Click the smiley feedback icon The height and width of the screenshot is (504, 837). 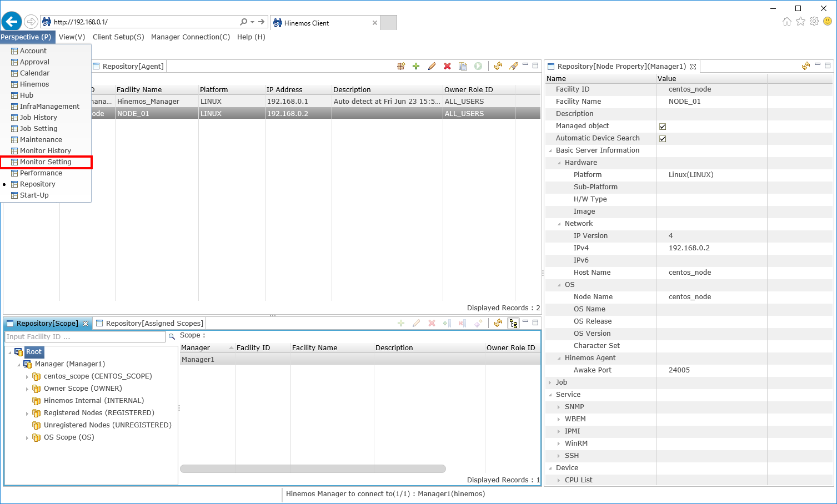pyautogui.click(x=828, y=22)
